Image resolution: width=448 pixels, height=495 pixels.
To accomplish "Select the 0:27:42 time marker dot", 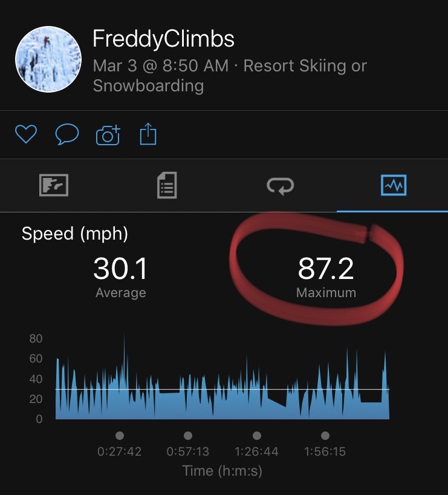I will (120, 436).
